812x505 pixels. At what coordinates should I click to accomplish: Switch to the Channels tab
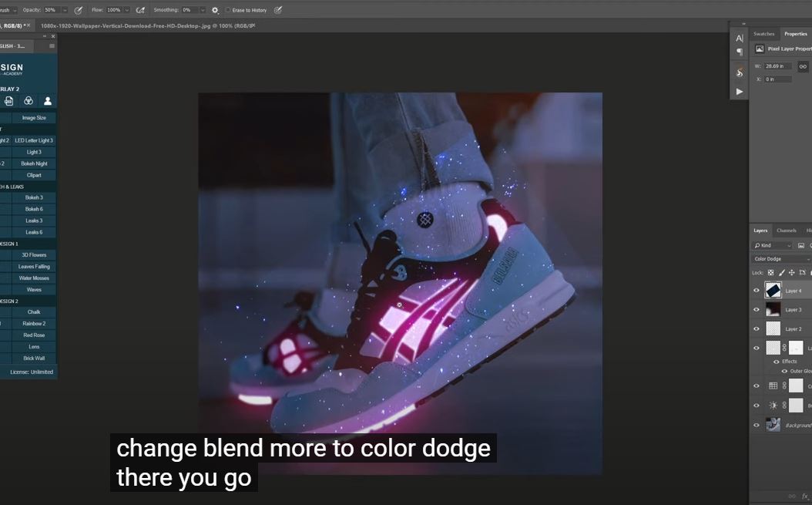(x=786, y=231)
